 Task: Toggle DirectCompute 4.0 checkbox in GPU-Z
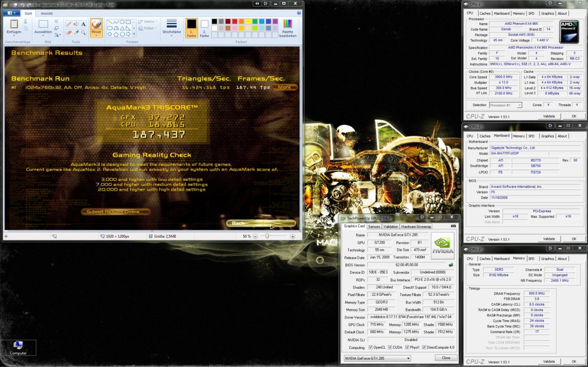[424, 347]
